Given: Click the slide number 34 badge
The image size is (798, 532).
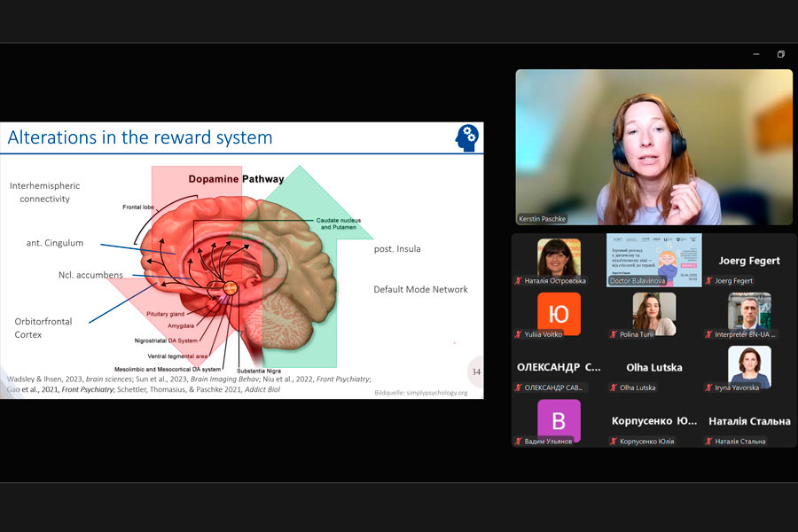Looking at the screenshot, I should tap(475, 372).
